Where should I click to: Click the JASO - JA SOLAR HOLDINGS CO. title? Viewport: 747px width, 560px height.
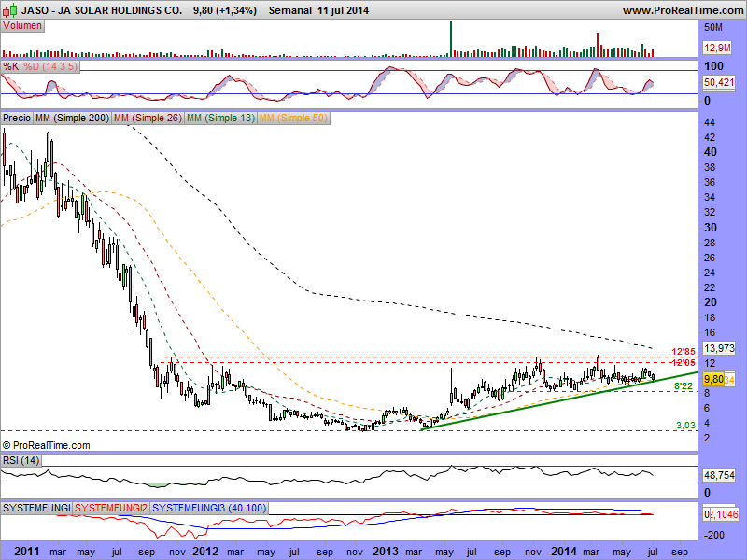(x=102, y=10)
